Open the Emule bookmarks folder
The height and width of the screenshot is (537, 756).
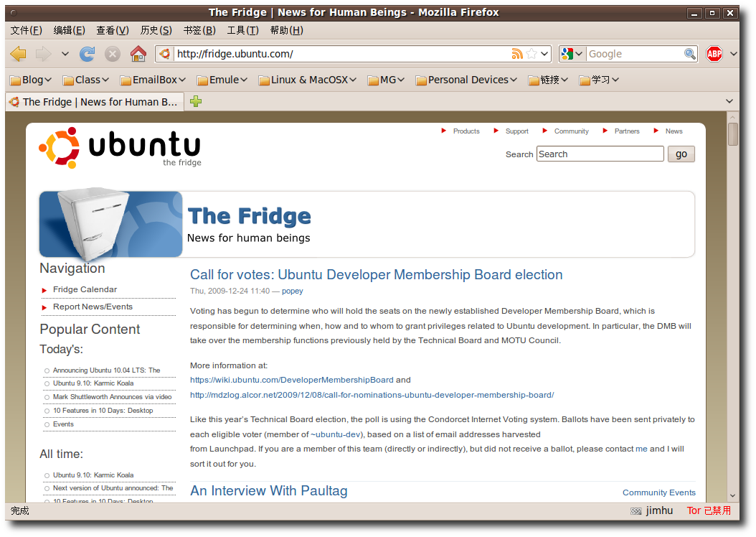tap(222, 80)
